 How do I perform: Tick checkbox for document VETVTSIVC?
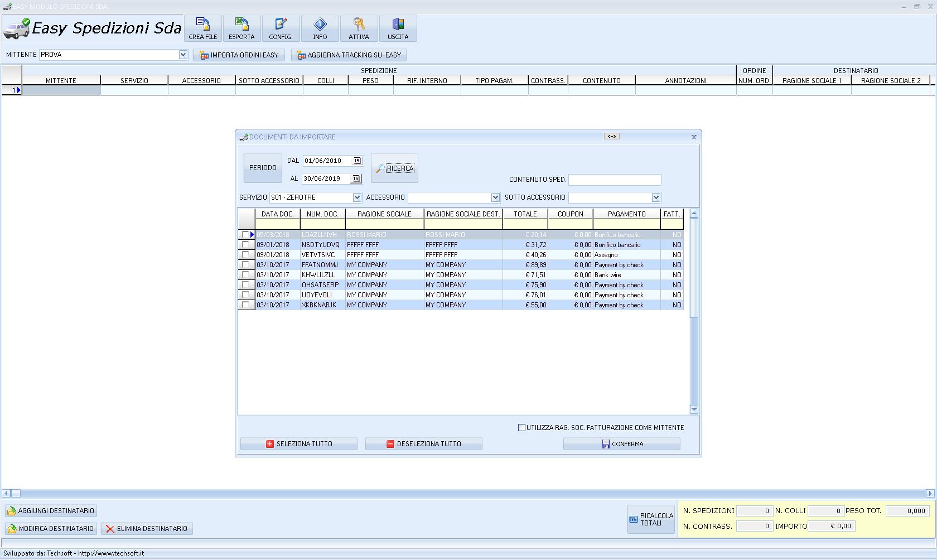pos(245,255)
